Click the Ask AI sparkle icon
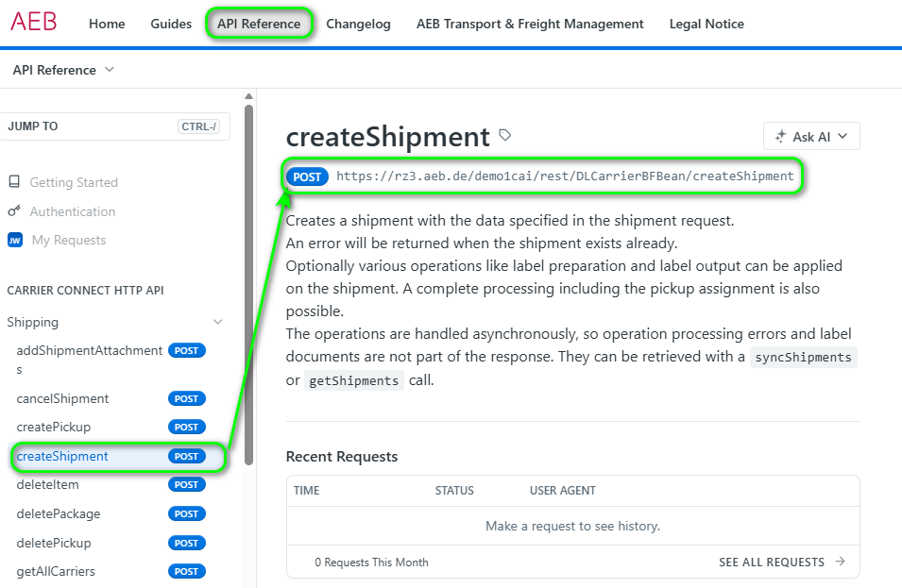The image size is (902, 588). 780,136
